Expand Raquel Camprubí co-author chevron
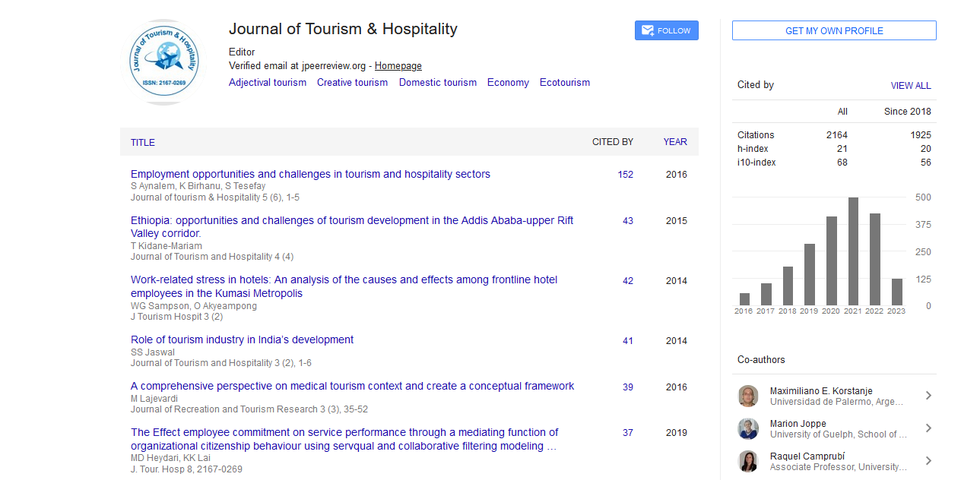The image size is (980, 480). coord(928,461)
